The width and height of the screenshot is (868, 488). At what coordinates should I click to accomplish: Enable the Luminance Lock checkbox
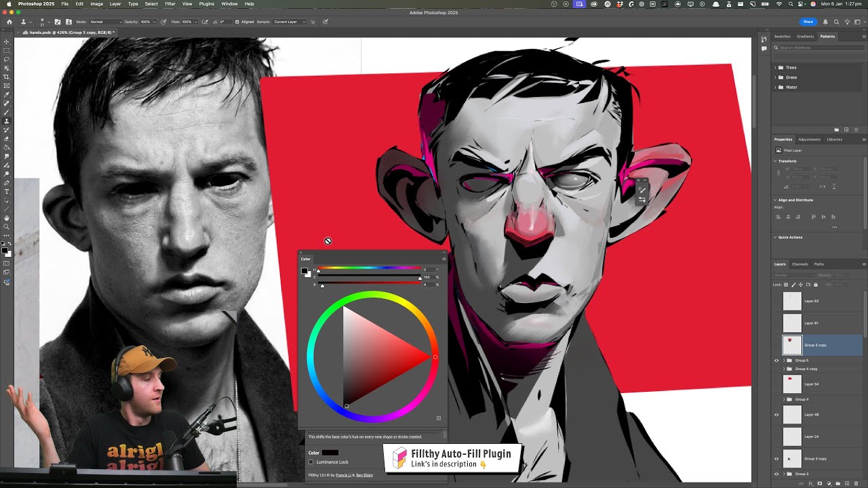pyautogui.click(x=311, y=462)
